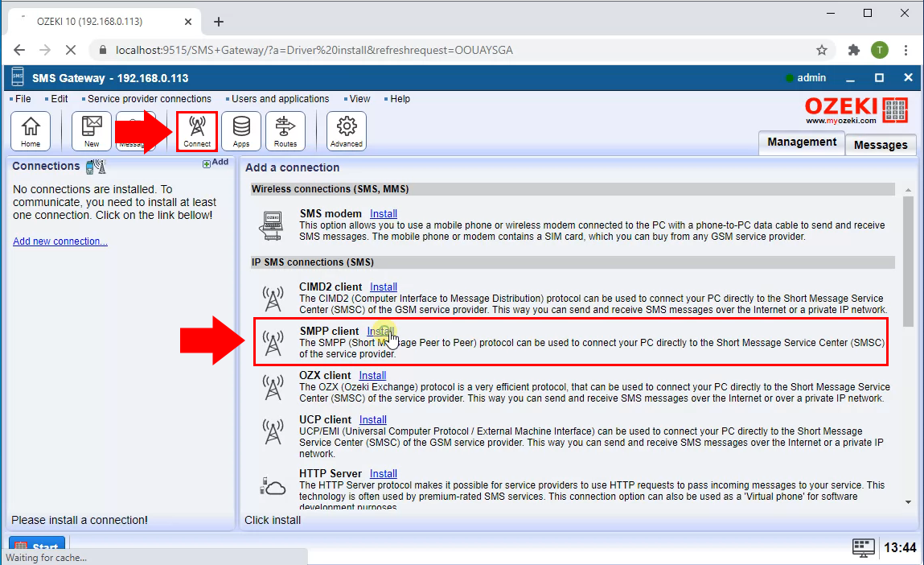
Task: Open a new browser tab
Action: point(219,22)
